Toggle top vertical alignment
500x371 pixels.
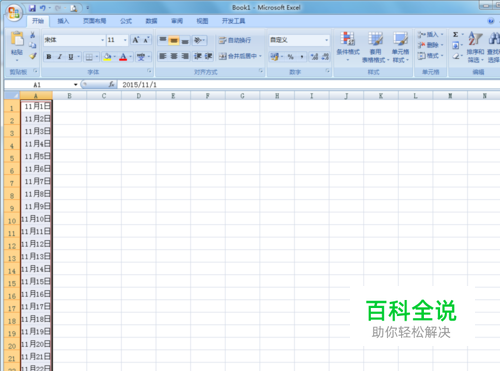[163, 40]
